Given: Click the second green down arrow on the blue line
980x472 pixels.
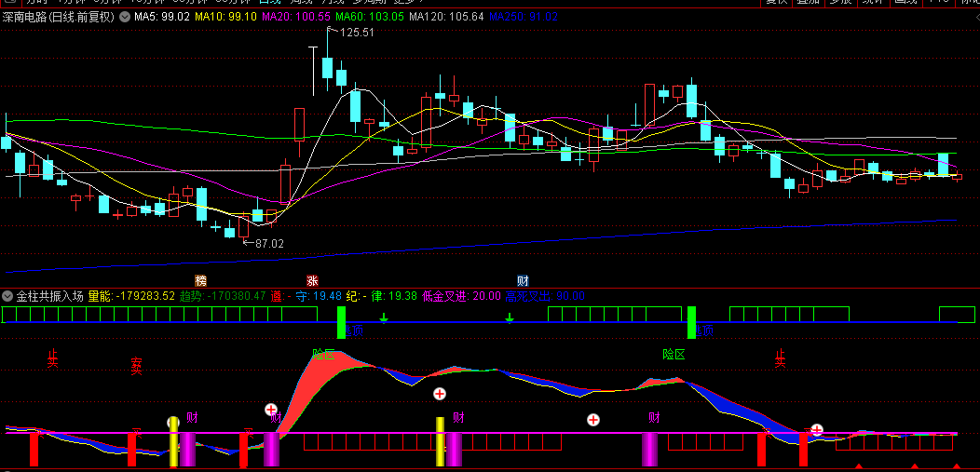Looking at the screenshot, I should (510, 319).
